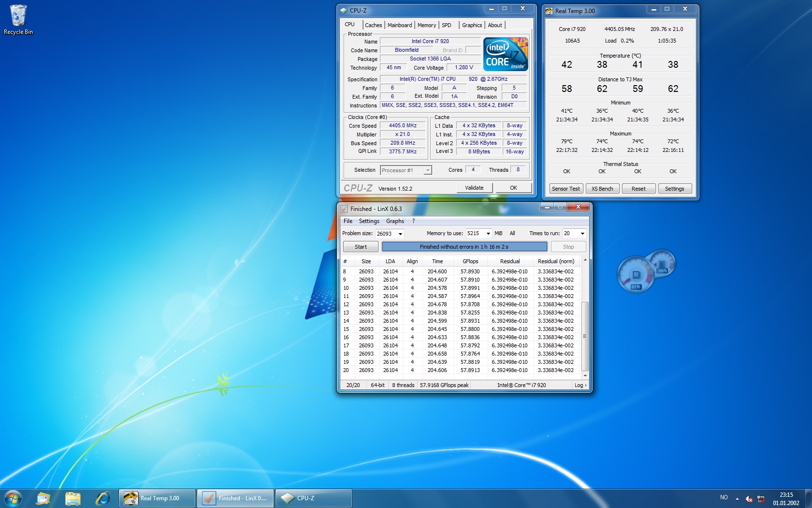This screenshot has height=508, width=812.
Task: Expand the Memory to use dropdown
Action: tap(488, 234)
